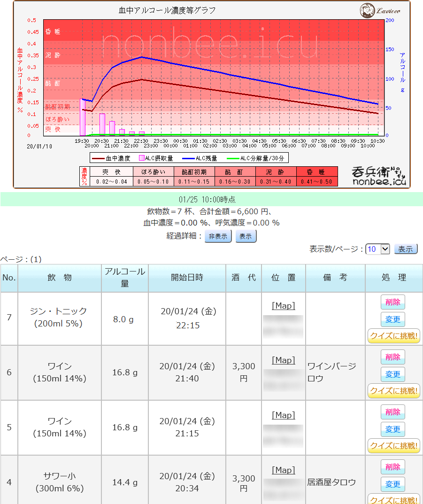Open the Map link for drink No. 6

pyautogui.click(x=284, y=360)
